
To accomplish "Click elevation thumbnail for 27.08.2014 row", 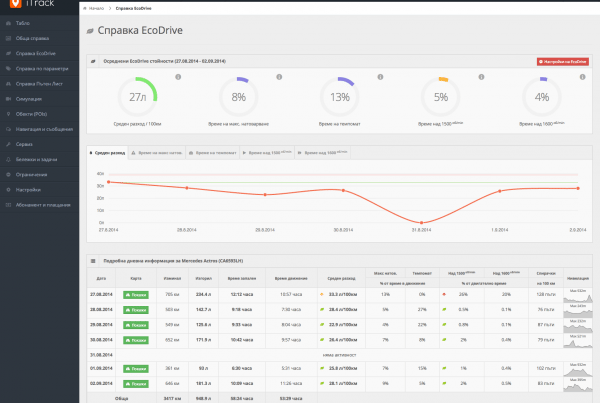I will click(578, 295).
